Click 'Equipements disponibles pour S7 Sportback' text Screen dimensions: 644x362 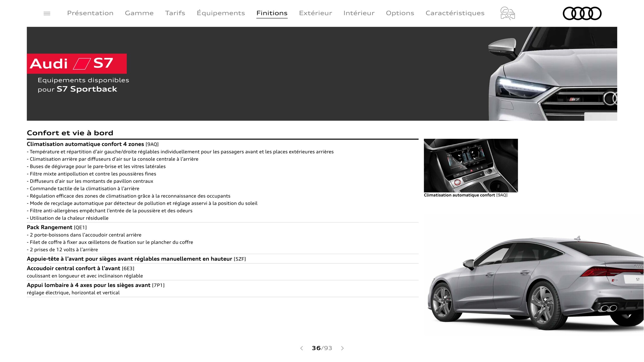[83, 85]
